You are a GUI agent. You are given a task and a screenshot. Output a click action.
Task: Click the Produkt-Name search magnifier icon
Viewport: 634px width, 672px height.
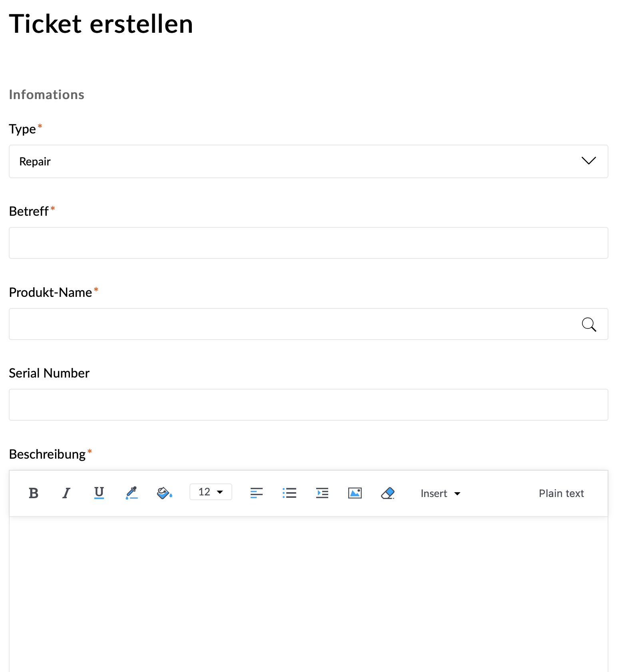[589, 324]
